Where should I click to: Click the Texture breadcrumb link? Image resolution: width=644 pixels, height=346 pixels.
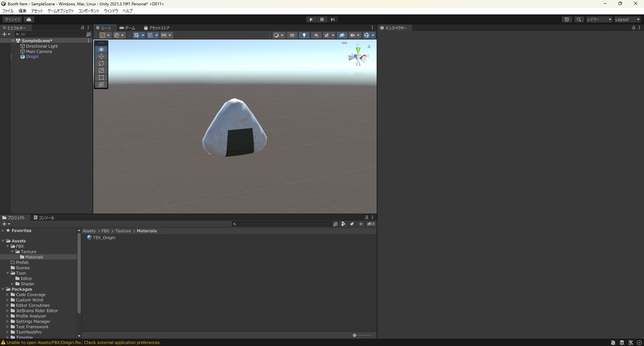tap(123, 231)
